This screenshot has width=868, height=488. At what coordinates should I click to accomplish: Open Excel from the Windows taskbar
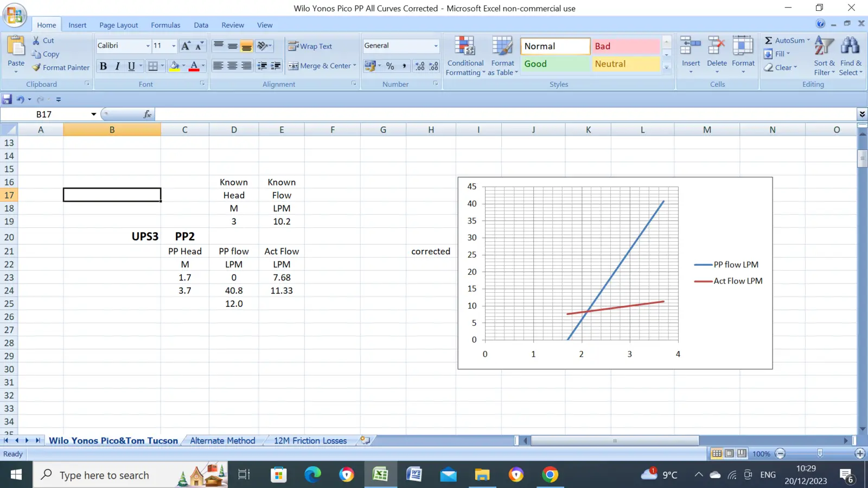coord(380,475)
